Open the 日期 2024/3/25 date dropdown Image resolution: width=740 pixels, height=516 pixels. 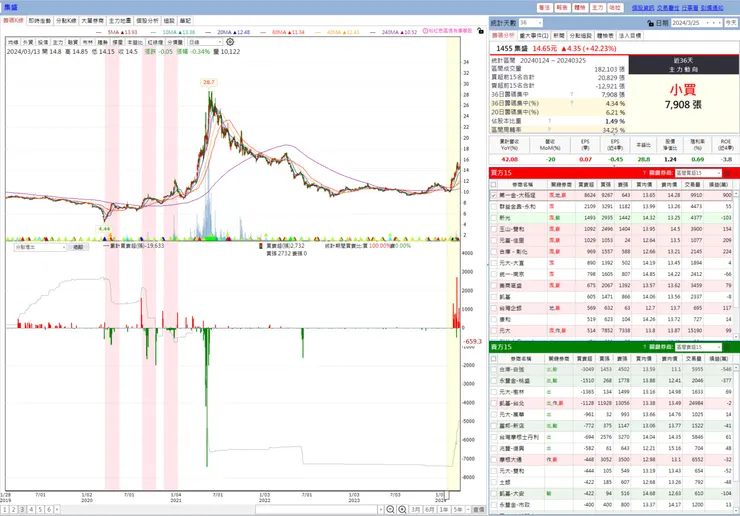(x=707, y=23)
